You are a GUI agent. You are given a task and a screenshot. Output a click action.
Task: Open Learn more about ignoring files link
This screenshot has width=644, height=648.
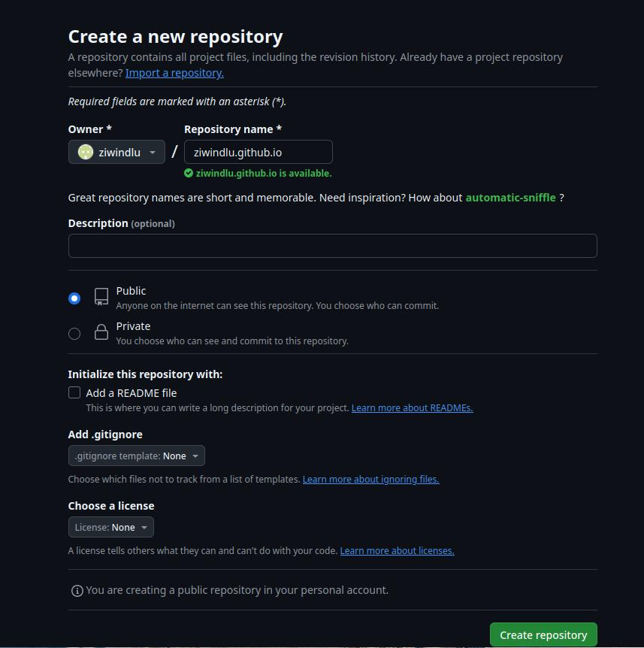pos(370,480)
